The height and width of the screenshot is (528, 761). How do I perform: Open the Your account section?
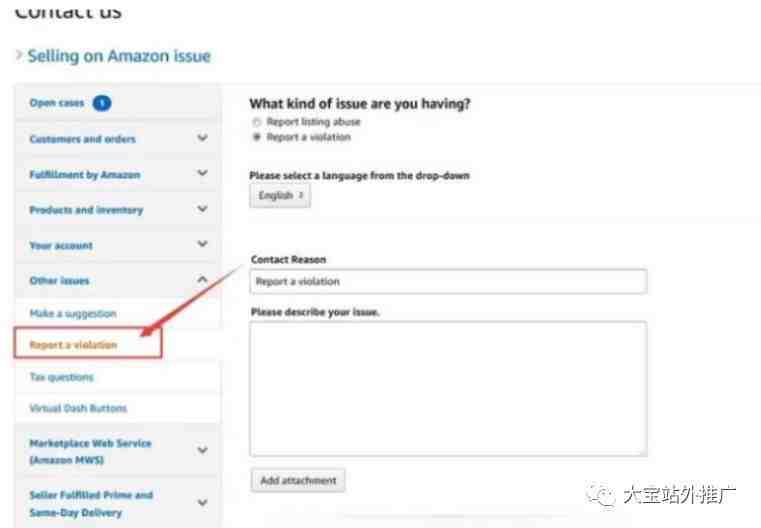point(61,246)
